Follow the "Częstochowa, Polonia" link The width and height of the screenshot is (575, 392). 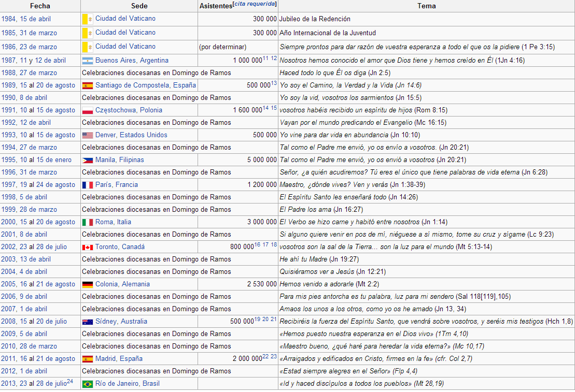coord(129,110)
